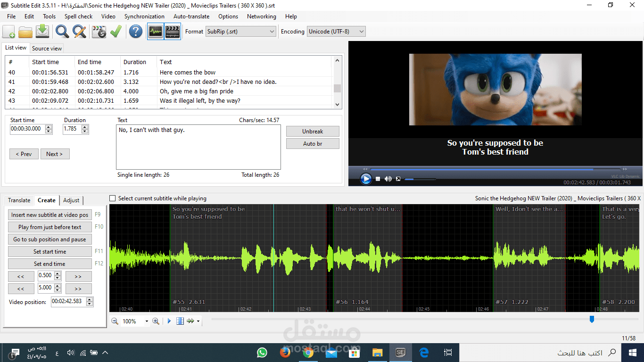Select waveform subtitle block #56
This screenshot has width=644, height=362.
[x=367, y=258]
